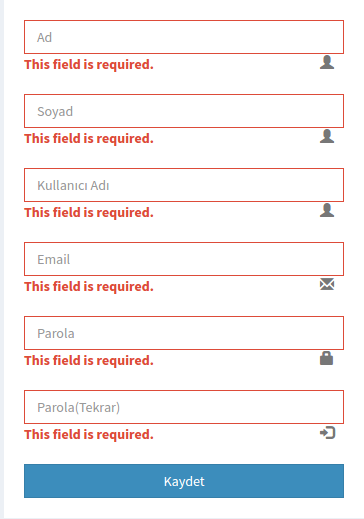Click the required error under Kullanıcı Adı

pyautogui.click(x=89, y=213)
